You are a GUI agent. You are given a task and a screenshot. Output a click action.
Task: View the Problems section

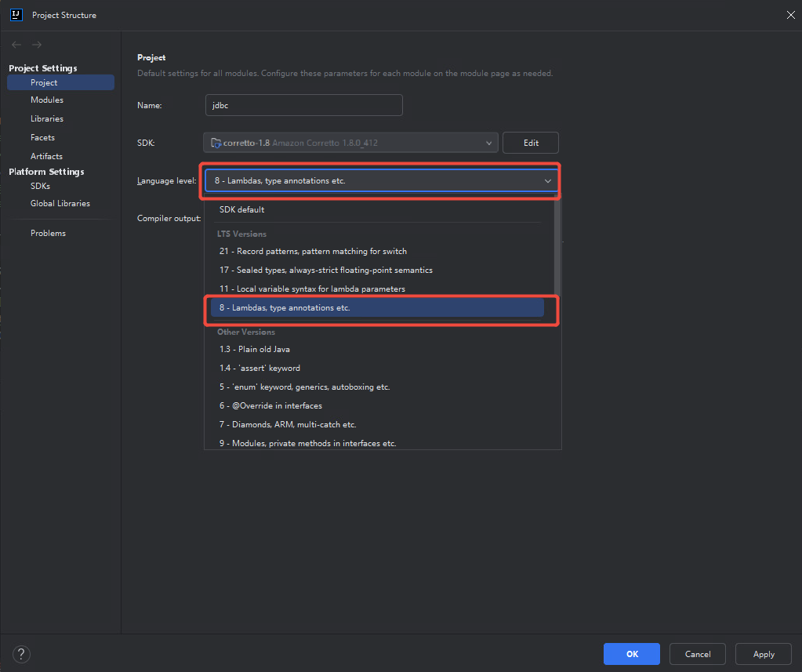point(48,233)
